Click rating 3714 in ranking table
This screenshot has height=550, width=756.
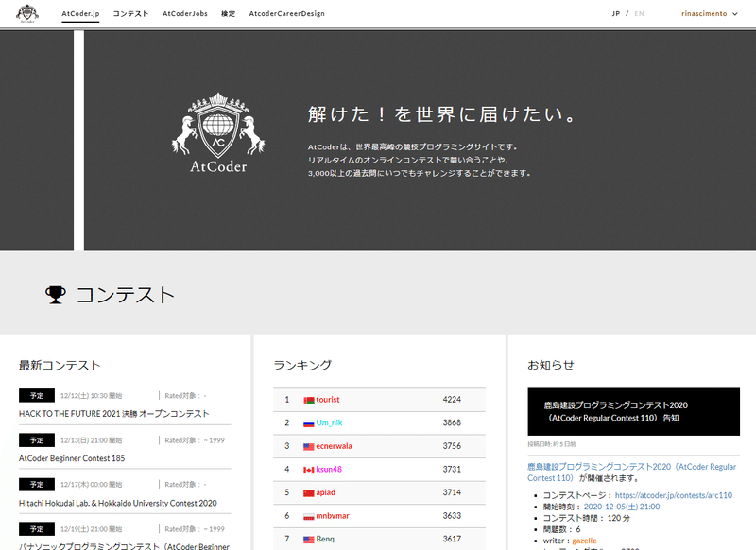point(452,492)
